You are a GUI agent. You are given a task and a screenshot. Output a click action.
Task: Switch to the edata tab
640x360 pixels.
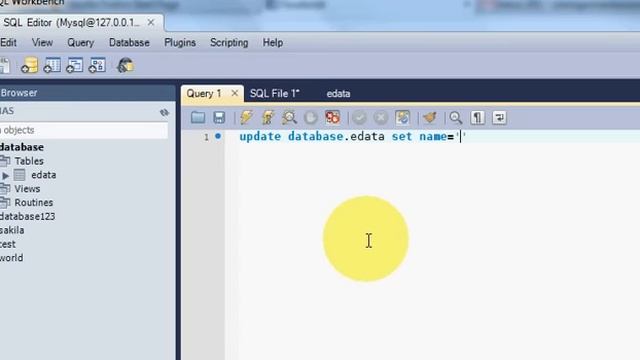338,93
